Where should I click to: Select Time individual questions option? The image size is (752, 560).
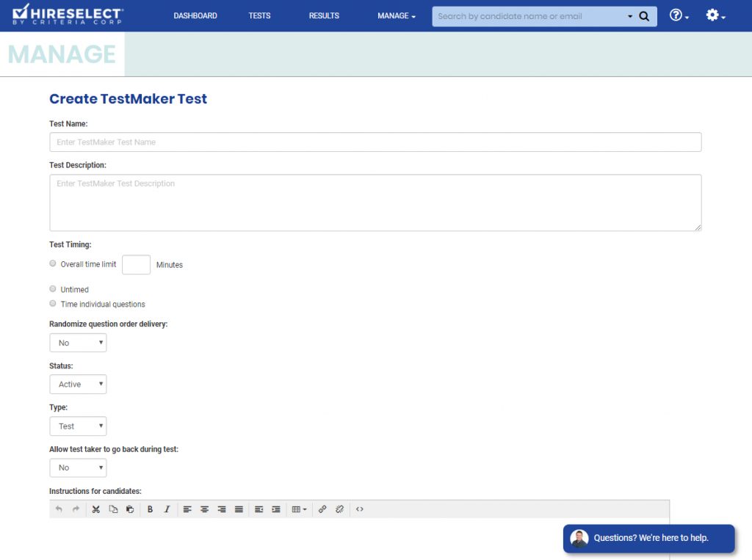(53, 304)
